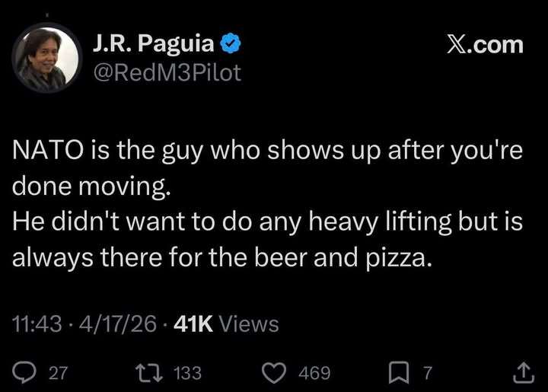Image resolution: width=548 pixels, height=392 pixels.
Task: Click the reply speech bubble icon
Action: [x=25, y=372]
